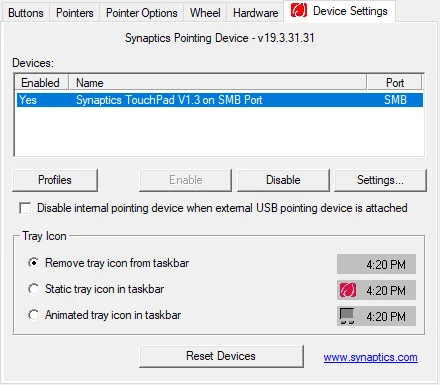Screen dimensions: 440x385
Task: Click the Reset Devices button
Action: [221, 356]
